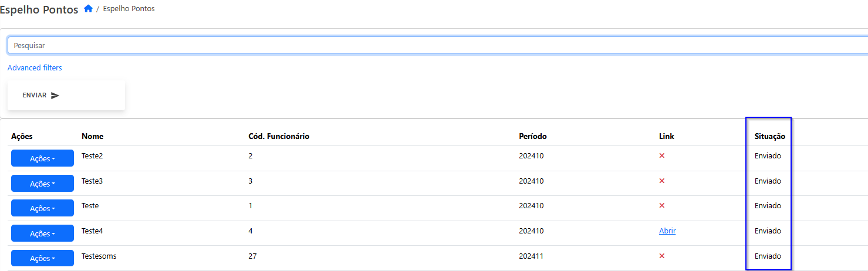The width and height of the screenshot is (868, 271).
Task: Expand the Ações menu for Teste4
Action: (42, 233)
